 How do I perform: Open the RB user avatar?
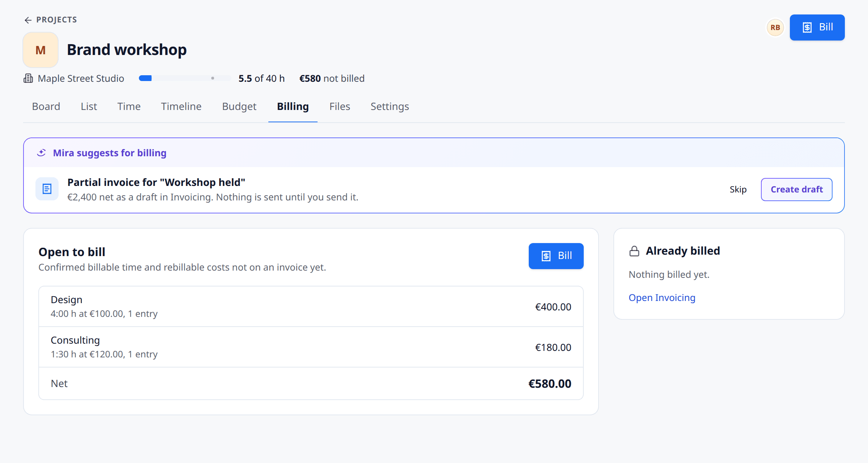775,27
